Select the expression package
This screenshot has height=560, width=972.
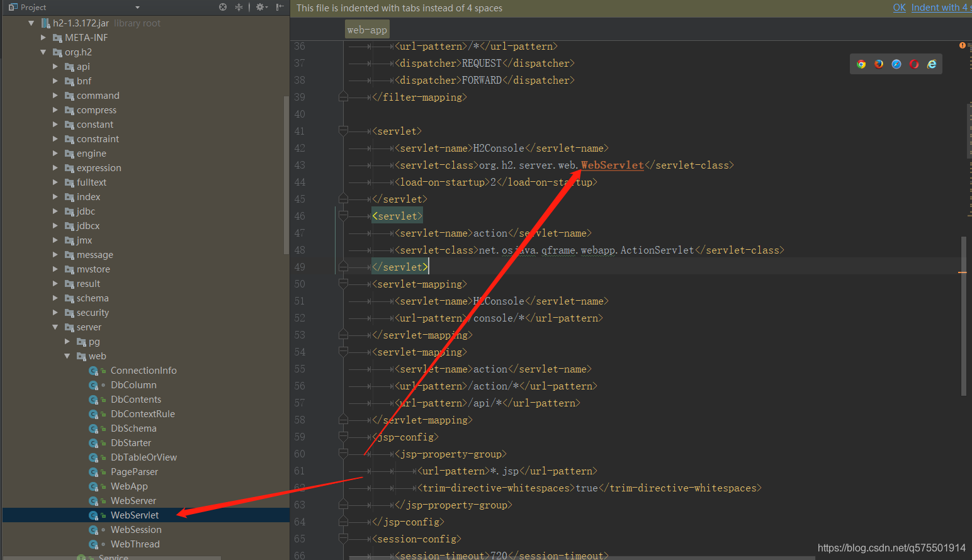coord(99,168)
